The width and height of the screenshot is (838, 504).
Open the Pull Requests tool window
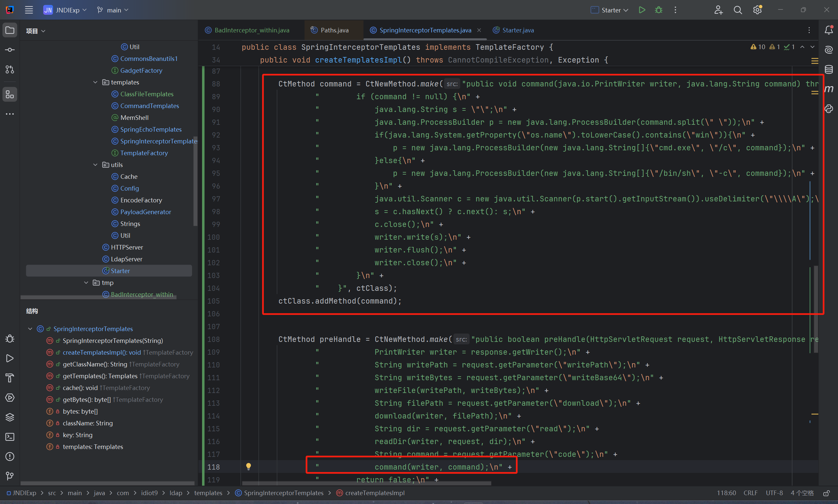(x=10, y=70)
